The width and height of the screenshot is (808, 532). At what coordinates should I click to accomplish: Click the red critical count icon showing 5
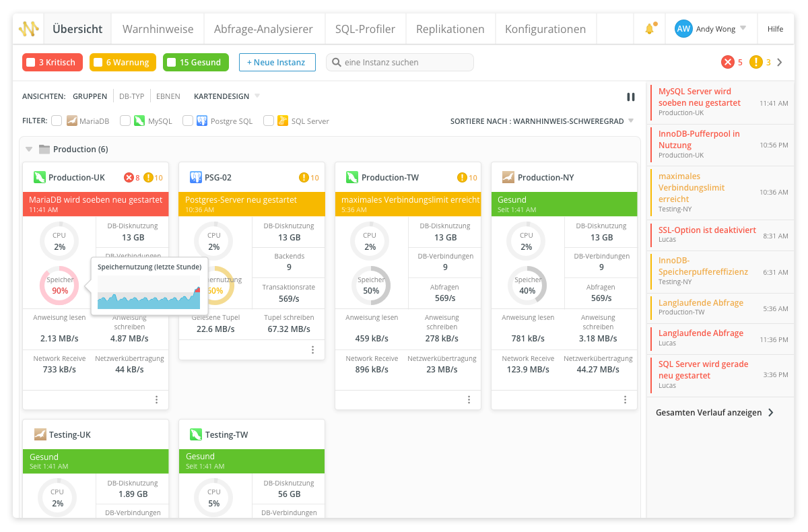coord(728,62)
